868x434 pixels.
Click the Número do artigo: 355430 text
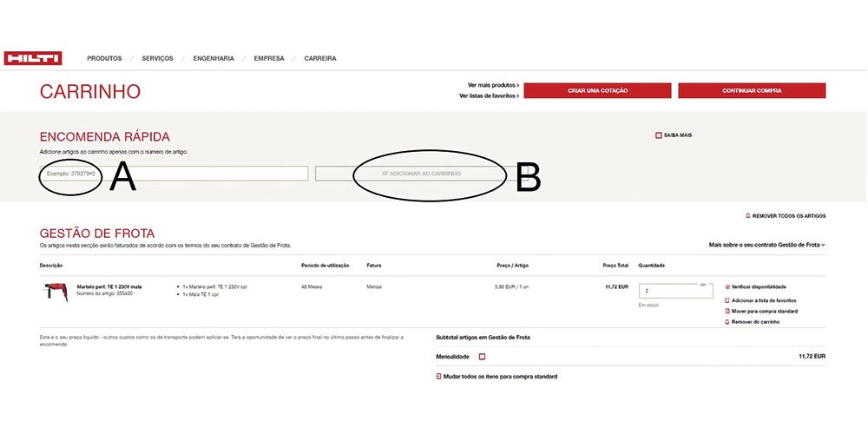pyautogui.click(x=105, y=293)
